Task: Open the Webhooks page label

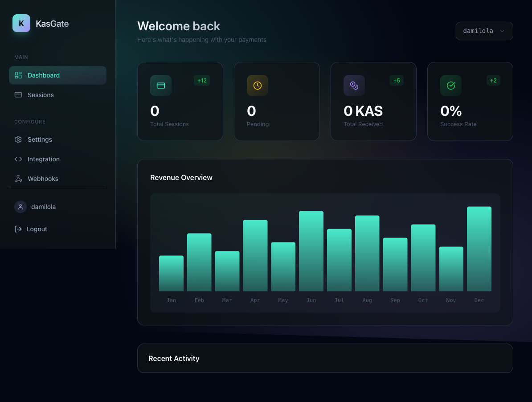Action: (x=43, y=179)
